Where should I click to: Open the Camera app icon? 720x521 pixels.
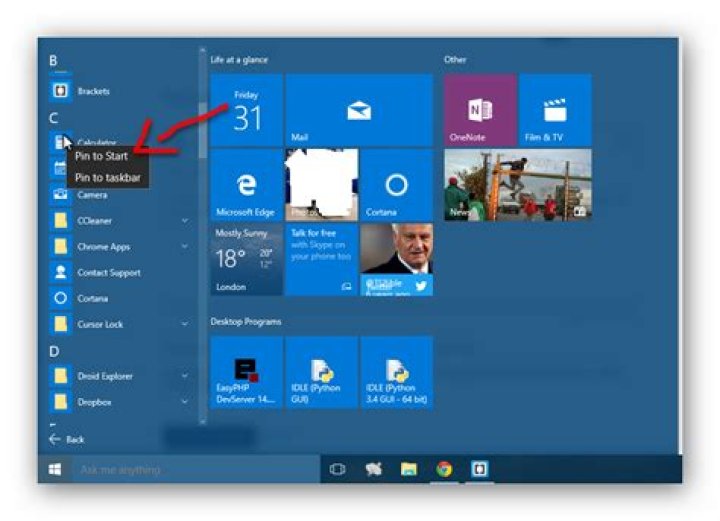click(60, 195)
